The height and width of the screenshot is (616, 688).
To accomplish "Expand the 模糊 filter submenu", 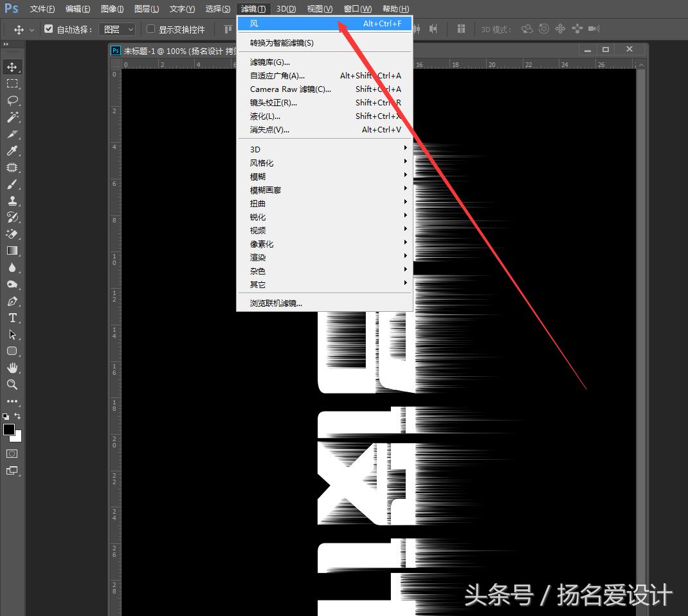I will click(259, 176).
